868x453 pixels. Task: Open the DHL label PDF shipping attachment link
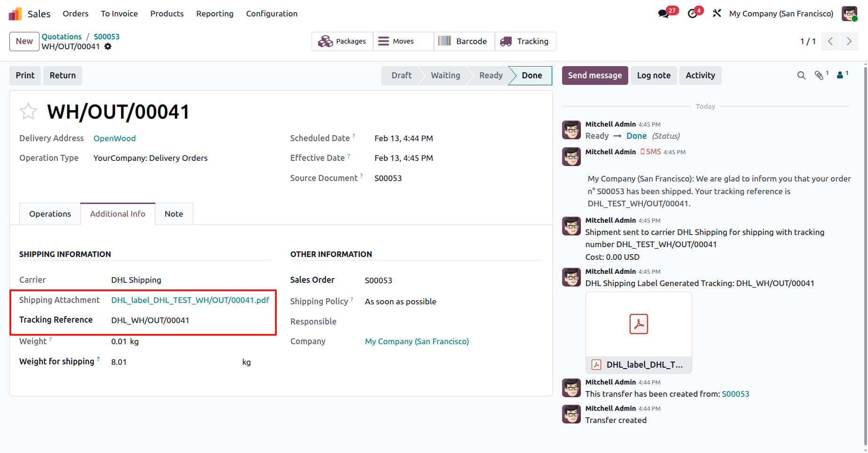click(190, 300)
